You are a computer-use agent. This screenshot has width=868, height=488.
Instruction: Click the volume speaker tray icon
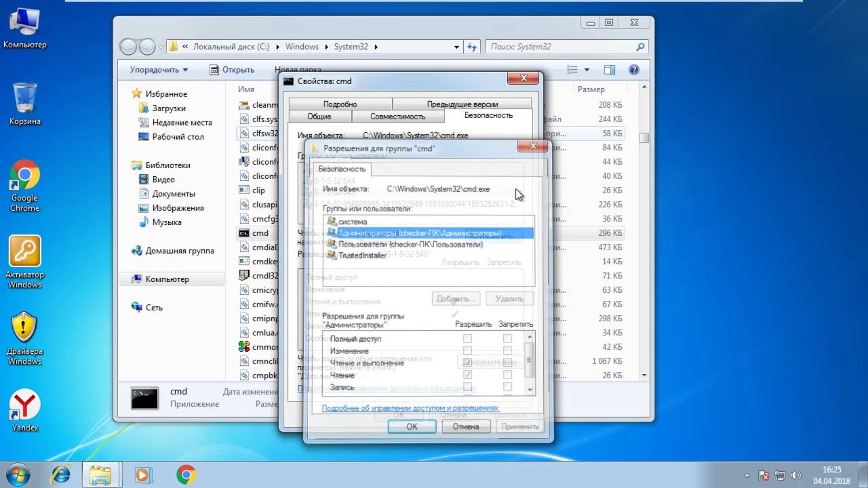[x=796, y=475]
